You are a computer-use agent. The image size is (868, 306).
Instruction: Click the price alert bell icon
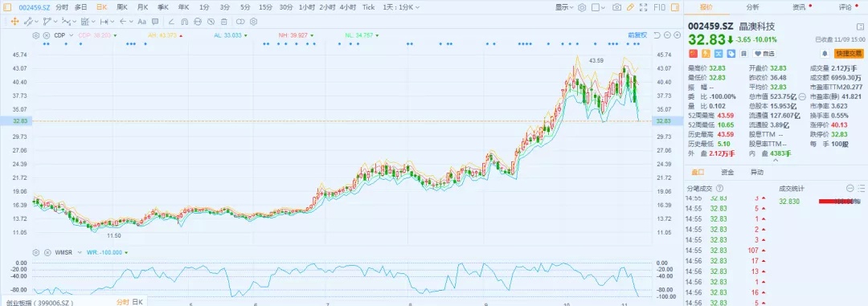pos(825,54)
